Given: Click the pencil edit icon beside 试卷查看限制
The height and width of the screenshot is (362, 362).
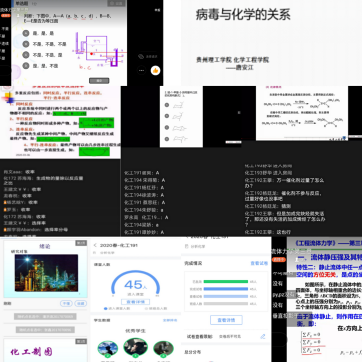Looking at the screenshot, I should pyautogui.click(x=263, y=337).
